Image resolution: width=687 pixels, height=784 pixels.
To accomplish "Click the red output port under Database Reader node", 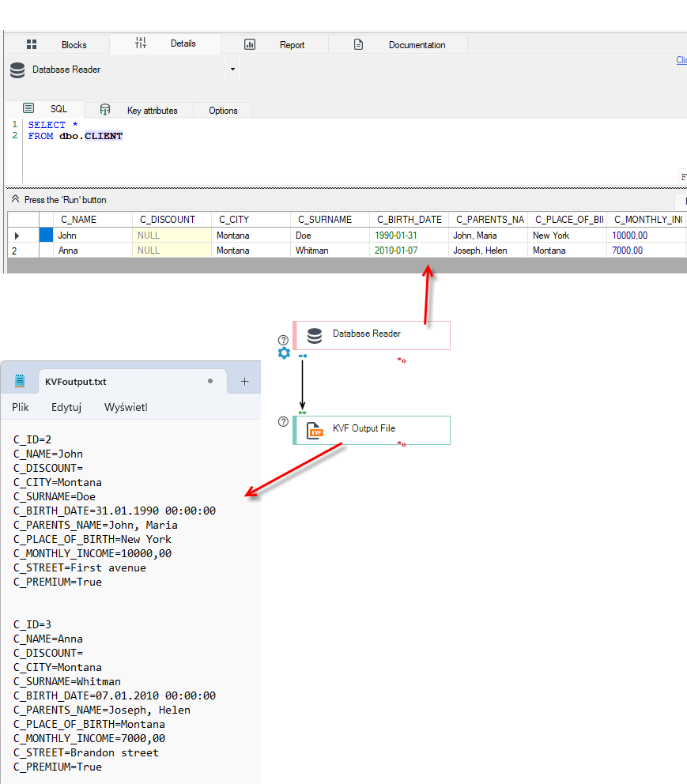I will coord(402,360).
